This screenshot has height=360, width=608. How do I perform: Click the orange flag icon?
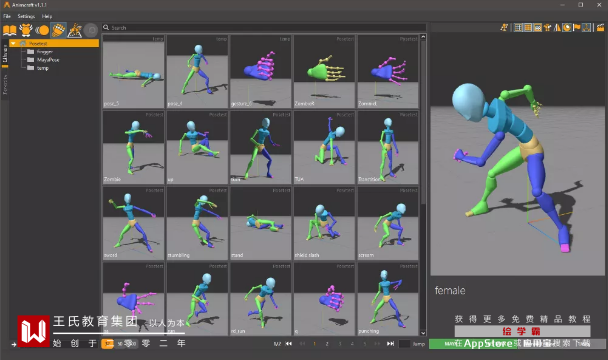click(x=576, y=27)
